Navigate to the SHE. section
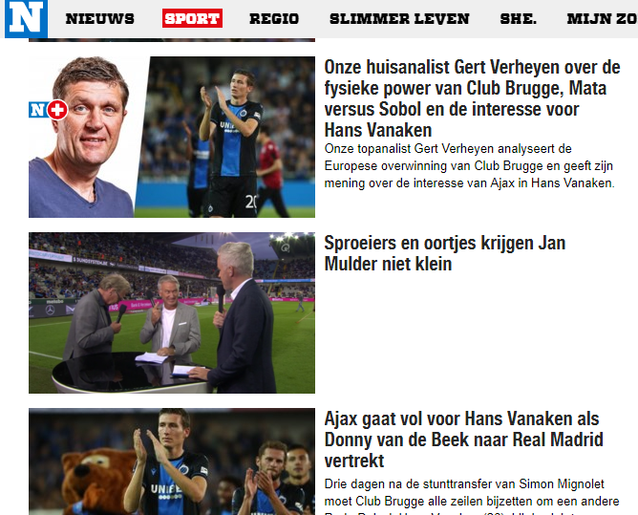The image size is (638, 515). click(518, 19)
